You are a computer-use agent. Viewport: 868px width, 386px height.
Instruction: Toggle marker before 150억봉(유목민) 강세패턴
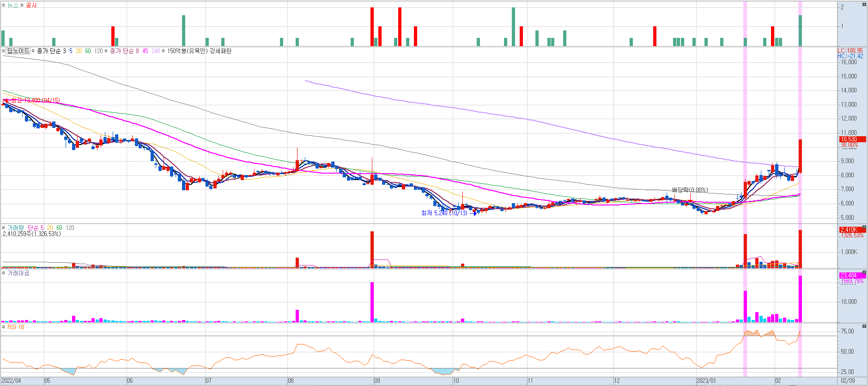pyautogui.click(x=164, y=51)
